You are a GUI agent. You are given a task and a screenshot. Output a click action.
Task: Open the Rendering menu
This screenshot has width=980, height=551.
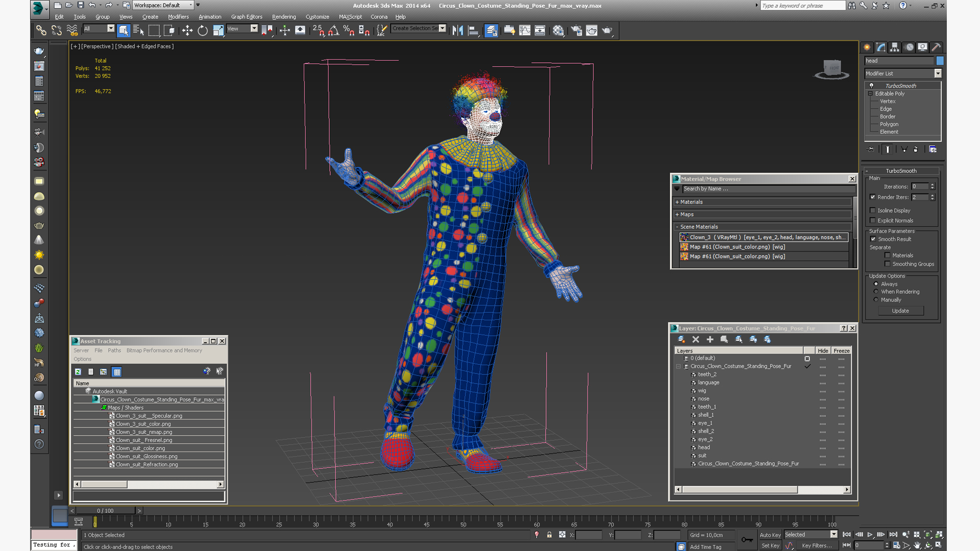(x=284, y=17)
